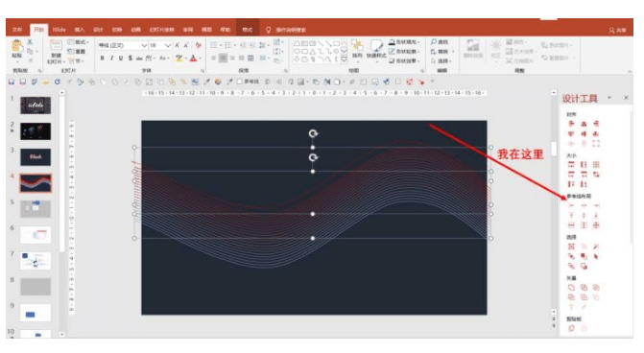Click the font color red A swatch

(x=193, y=59)
